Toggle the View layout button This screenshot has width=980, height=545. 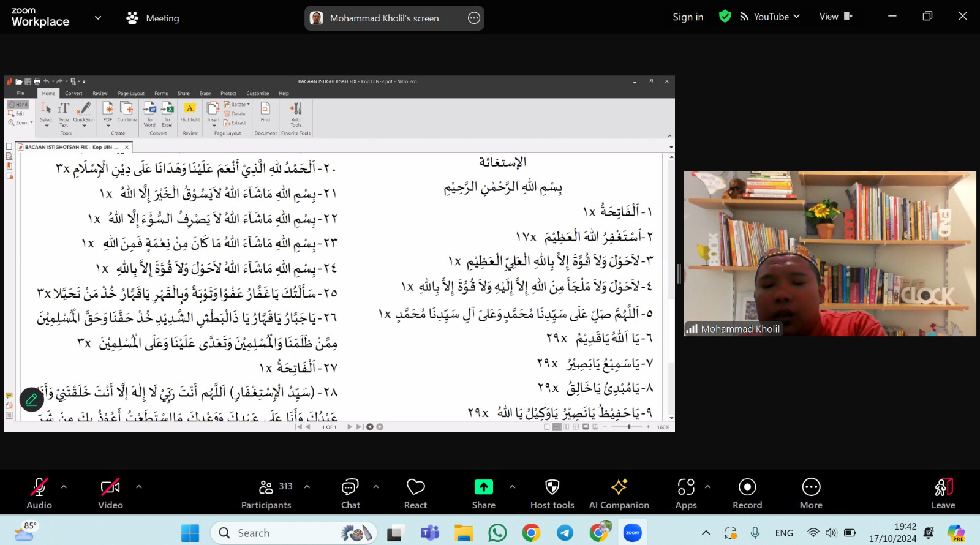[x=835, y=17]
